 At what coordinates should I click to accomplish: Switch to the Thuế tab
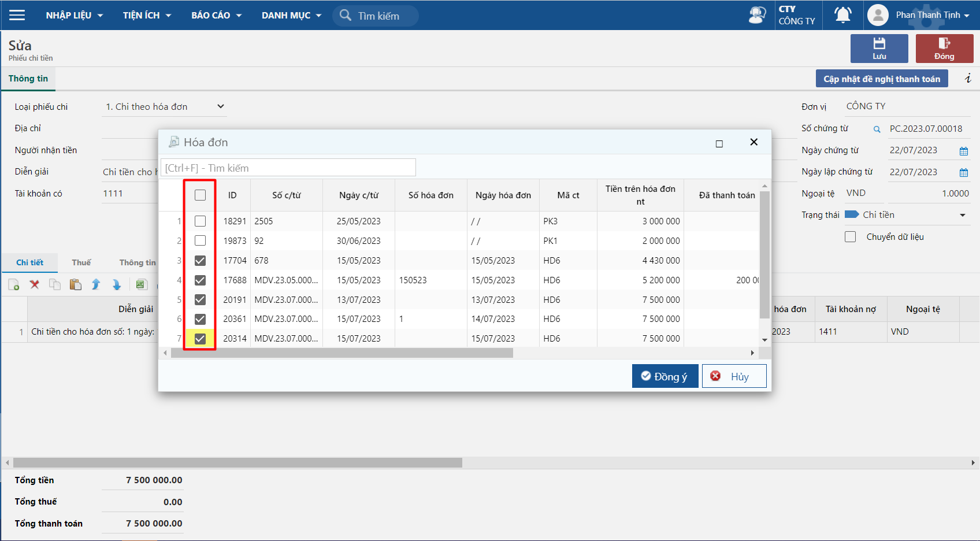pyautogui.click(x=81, y=262)
